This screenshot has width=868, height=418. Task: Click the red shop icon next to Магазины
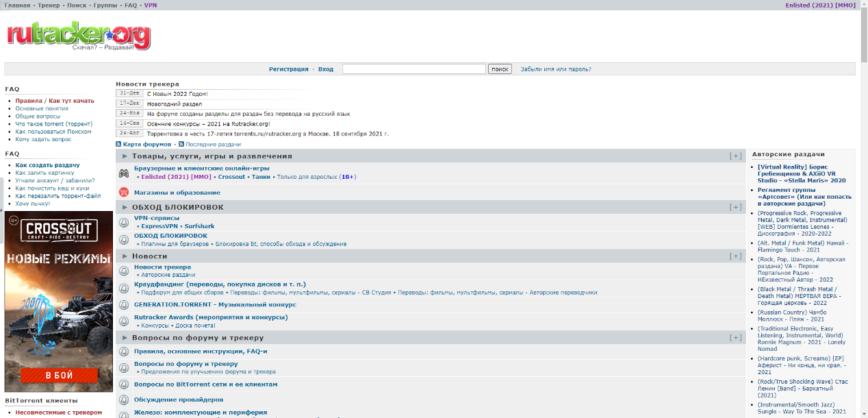click(124, 193)
